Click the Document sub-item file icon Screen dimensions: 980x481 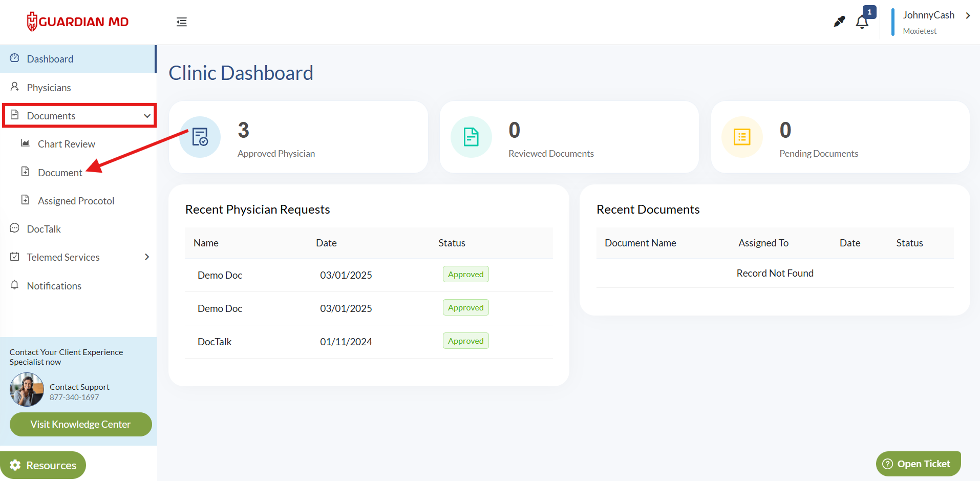point(25,172)
